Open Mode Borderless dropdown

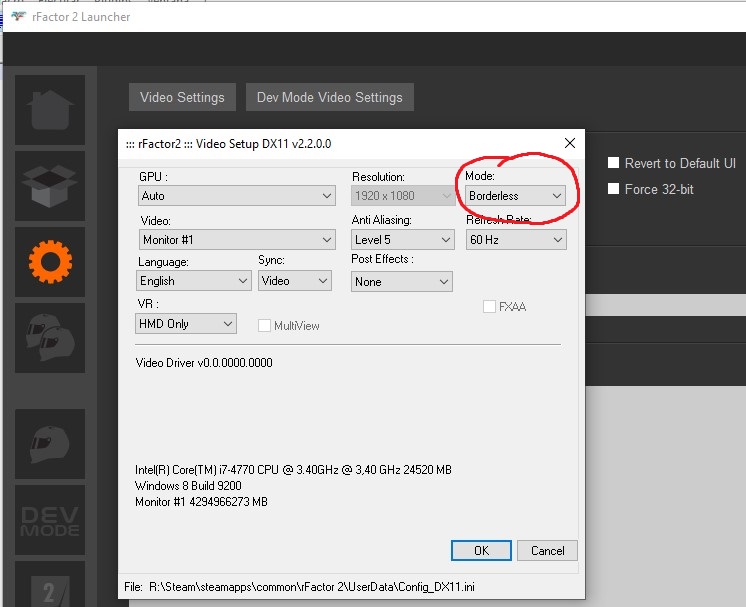[x=516, y=196]
